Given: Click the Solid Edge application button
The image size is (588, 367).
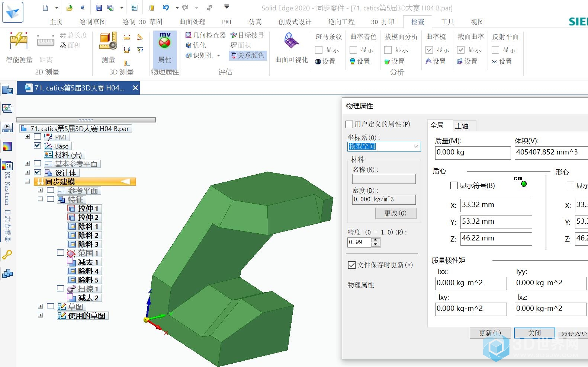Looking at the screenshot, I should (13, 12).
